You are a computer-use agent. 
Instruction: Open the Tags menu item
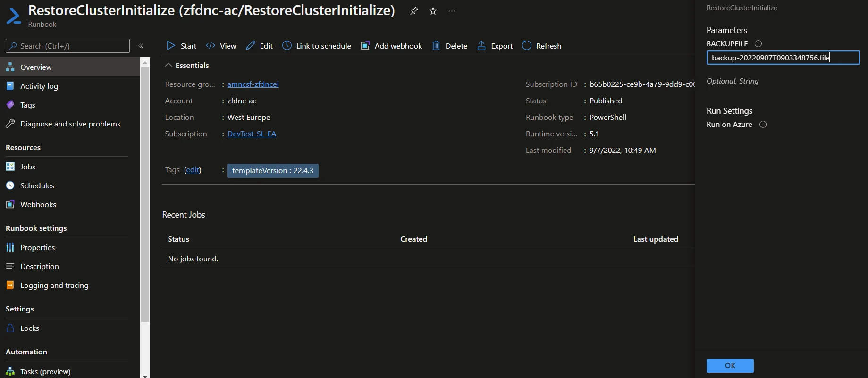pos(70,105)
